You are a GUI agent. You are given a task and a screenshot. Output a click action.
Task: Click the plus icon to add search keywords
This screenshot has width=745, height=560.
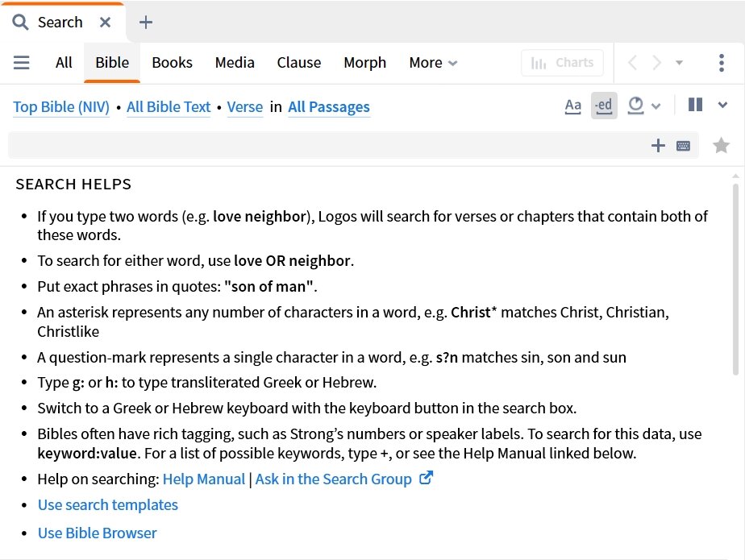[x=658, y=145]
